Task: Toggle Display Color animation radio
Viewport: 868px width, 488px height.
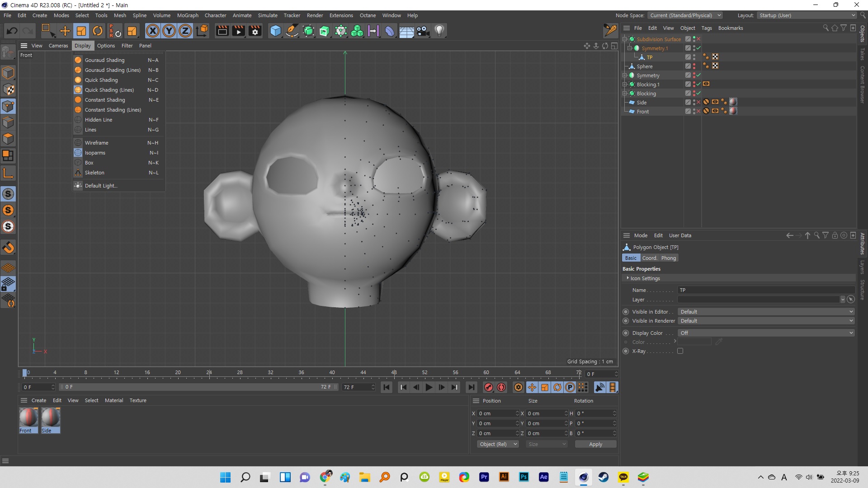Action: pyautogui.click(x=626, y=333)
